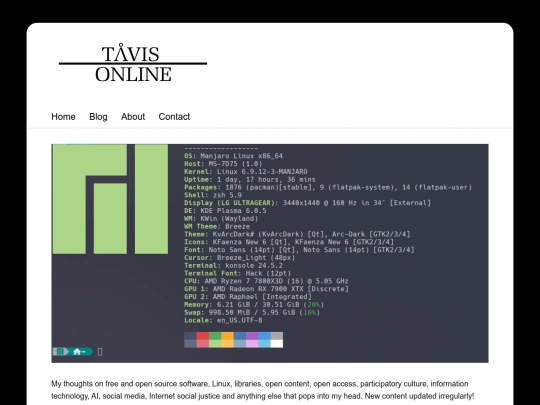540x405 pixels.
Task: Open the Contact page
Action: click(174, 117)
